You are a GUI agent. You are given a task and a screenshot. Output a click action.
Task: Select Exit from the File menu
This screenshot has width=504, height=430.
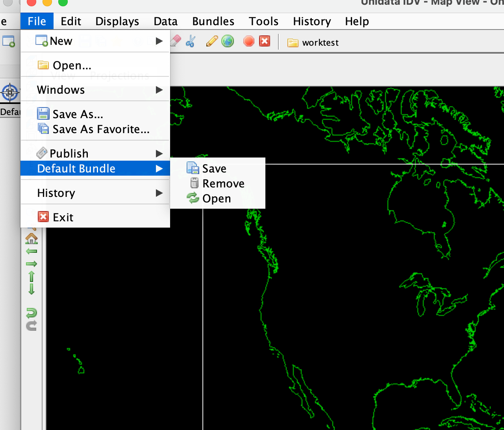point(63,217)
